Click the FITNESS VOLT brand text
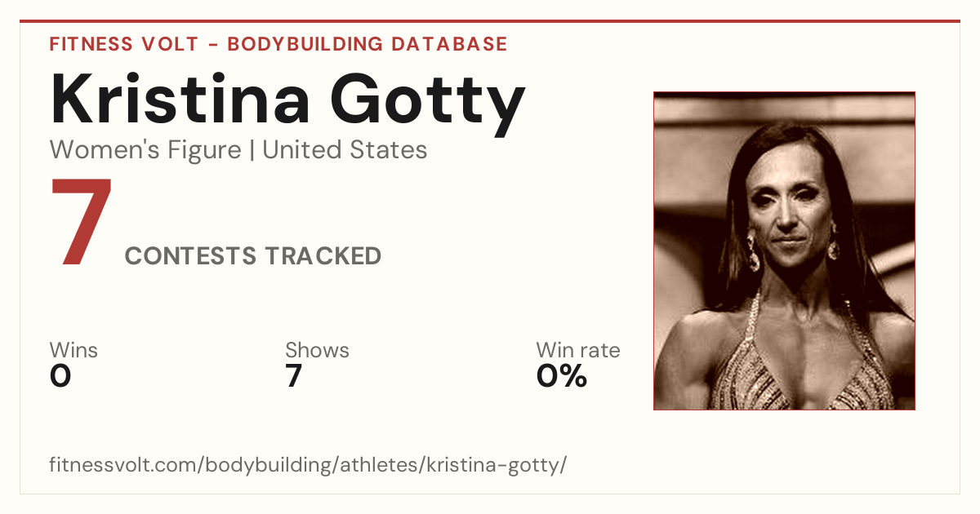Image resolution: width=980 pixels, height=514 pixels. click(x=122, y=44)
